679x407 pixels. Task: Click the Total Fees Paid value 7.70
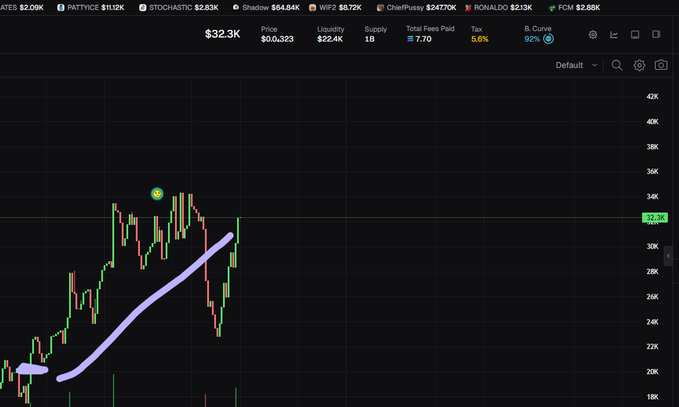click(x=423, y=39)
